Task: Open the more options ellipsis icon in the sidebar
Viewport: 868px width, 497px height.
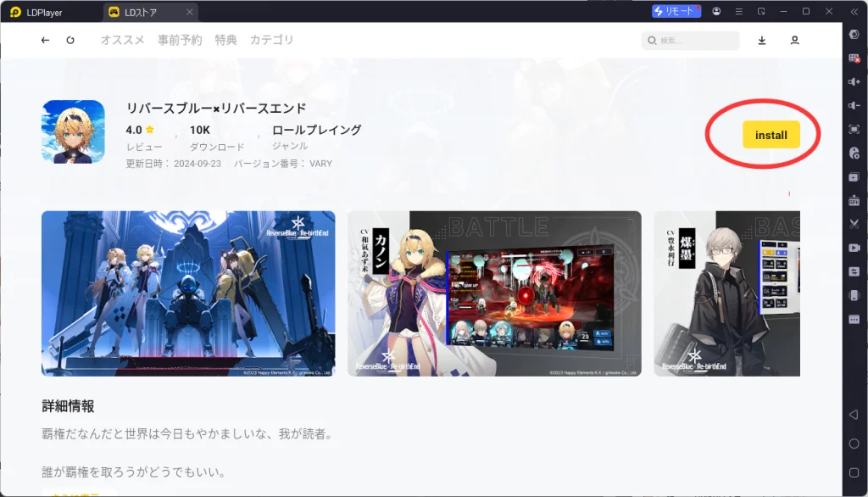Action: click(x=854, y=319)
